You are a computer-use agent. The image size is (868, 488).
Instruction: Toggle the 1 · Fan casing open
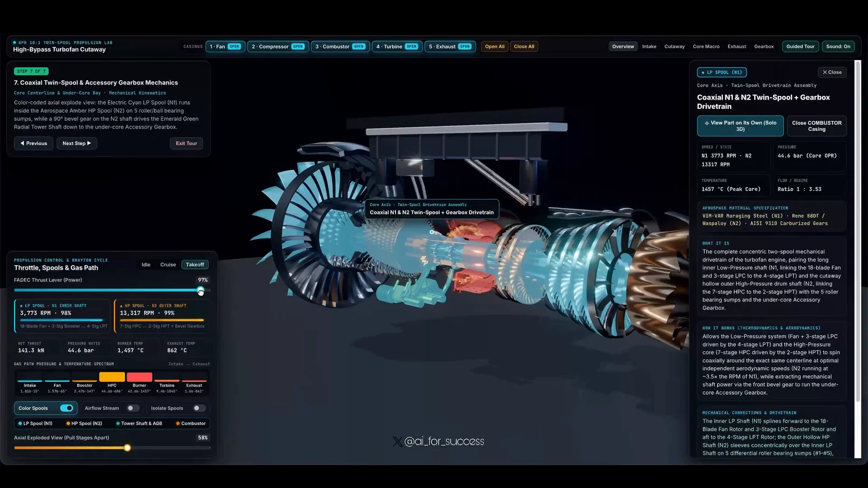225,47
